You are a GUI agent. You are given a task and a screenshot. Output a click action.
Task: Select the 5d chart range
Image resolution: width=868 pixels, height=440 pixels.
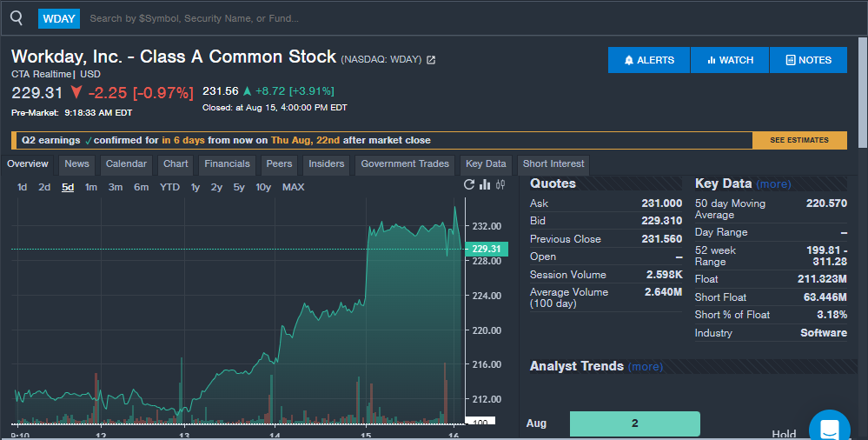click(x=68, y=187)
